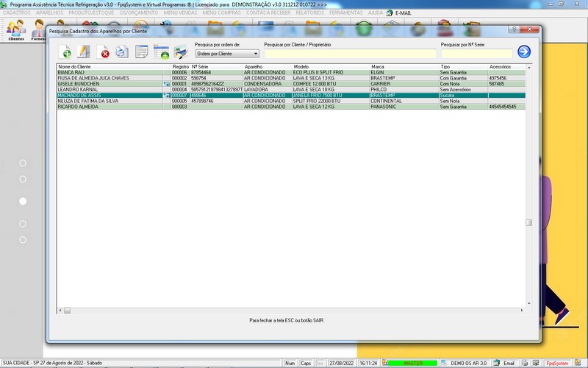Click the horizontal scrollbar thumb of the grid
Screen dimensions: 588x368
click(67, 311)
